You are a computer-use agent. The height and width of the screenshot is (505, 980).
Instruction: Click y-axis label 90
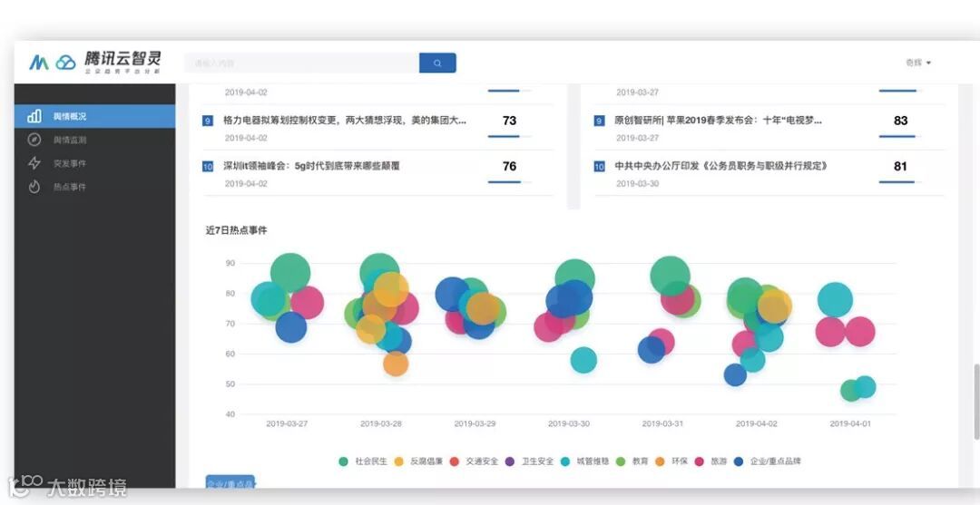[230, 264]
